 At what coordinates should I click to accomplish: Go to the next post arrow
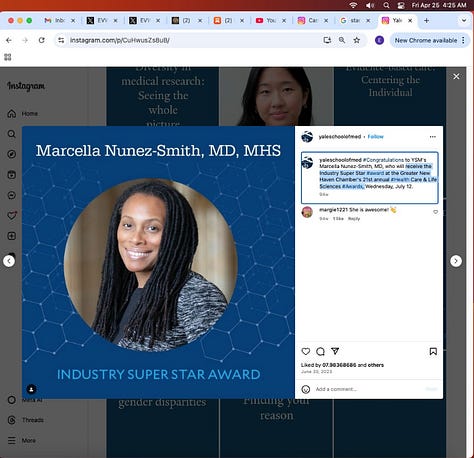point(456,261)
